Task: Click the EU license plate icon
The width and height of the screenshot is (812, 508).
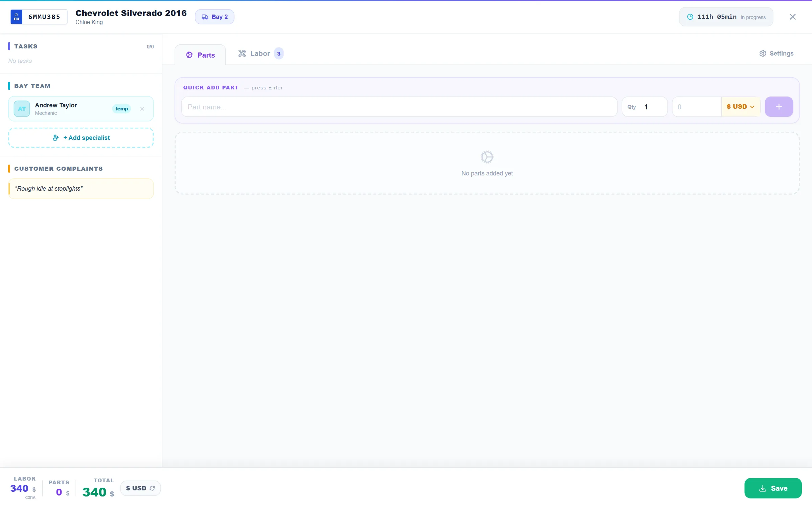Action: click(x=17, y=17)
